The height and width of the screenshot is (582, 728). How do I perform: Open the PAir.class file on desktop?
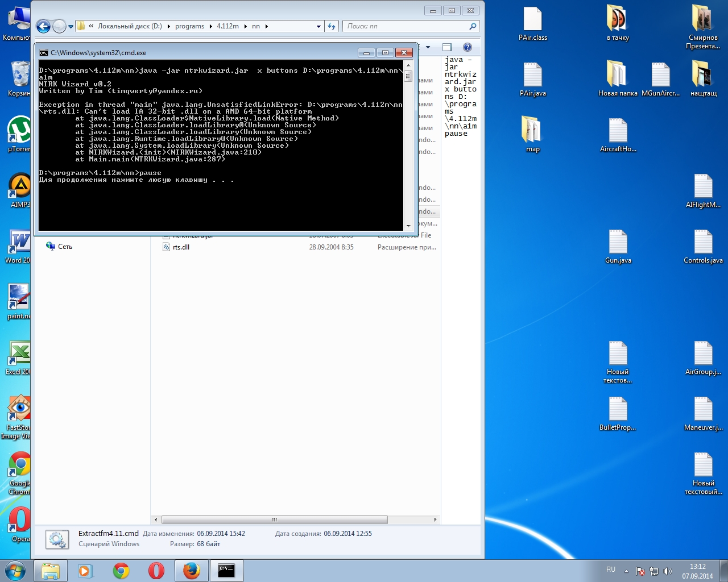point(532,20)
